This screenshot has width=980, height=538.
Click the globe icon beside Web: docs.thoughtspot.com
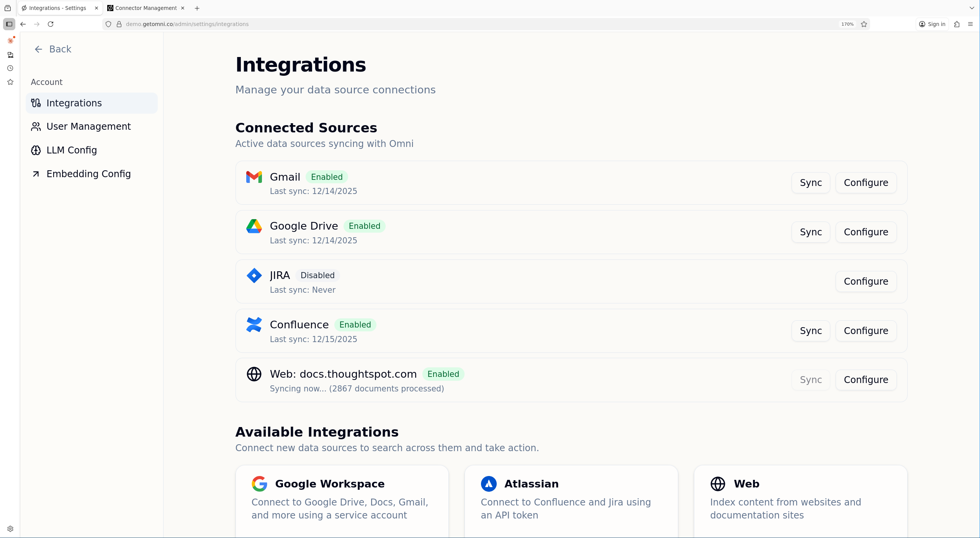[254, 374]
